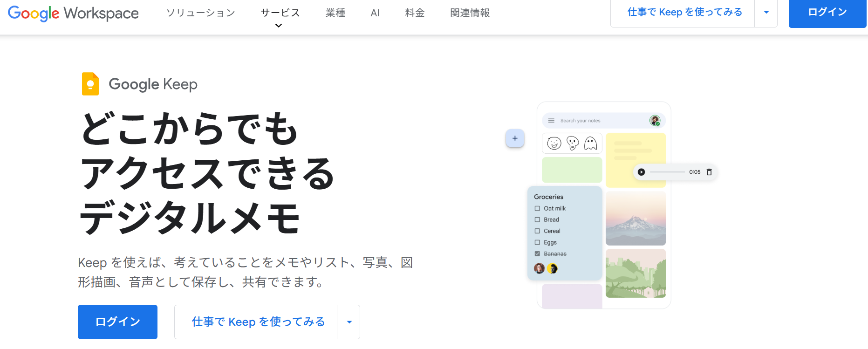This screenshot has width=868, height=349.
Task: Click the hamburger menu in mock search bar
Action: pos(551,121)
